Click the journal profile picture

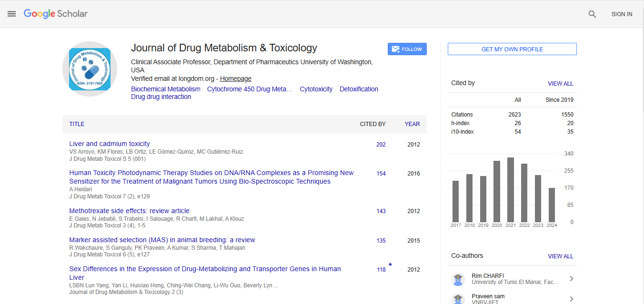tap(90, 69)
